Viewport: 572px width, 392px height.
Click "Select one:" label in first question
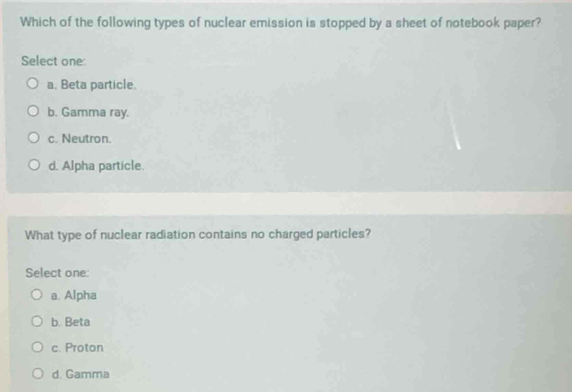click(x=53, y=61)
